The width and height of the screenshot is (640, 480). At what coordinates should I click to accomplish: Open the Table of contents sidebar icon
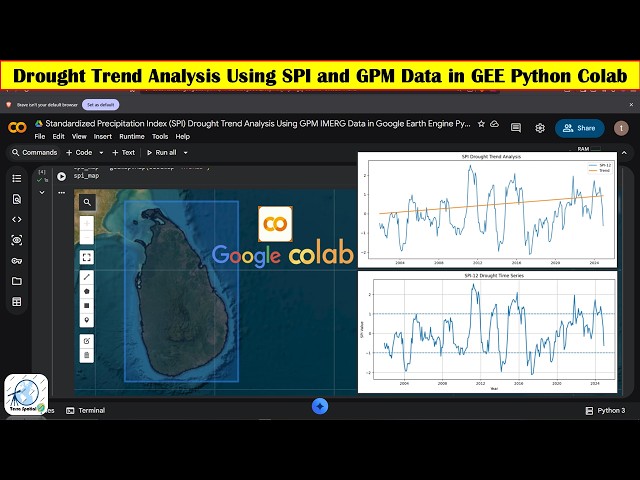coord(17,178)
